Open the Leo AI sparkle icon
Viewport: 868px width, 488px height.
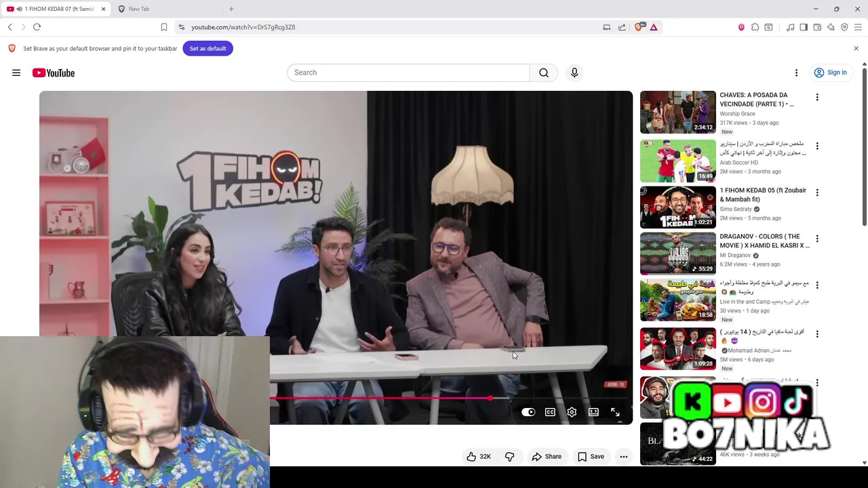831,27
